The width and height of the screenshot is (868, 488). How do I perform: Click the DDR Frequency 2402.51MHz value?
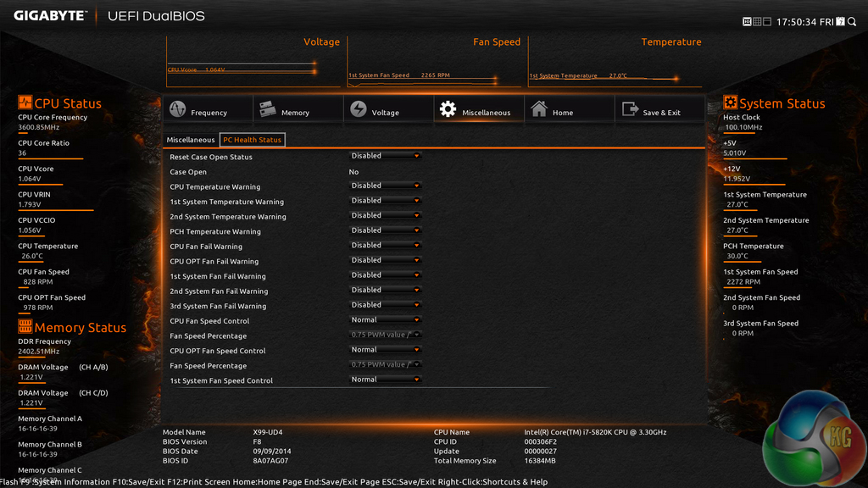(x=39, y=352)
